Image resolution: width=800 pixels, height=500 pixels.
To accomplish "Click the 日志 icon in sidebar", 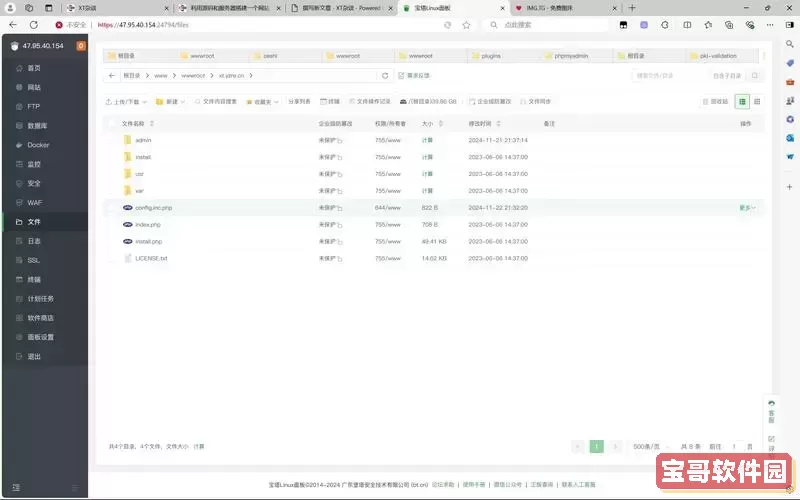I will (19, 241).
